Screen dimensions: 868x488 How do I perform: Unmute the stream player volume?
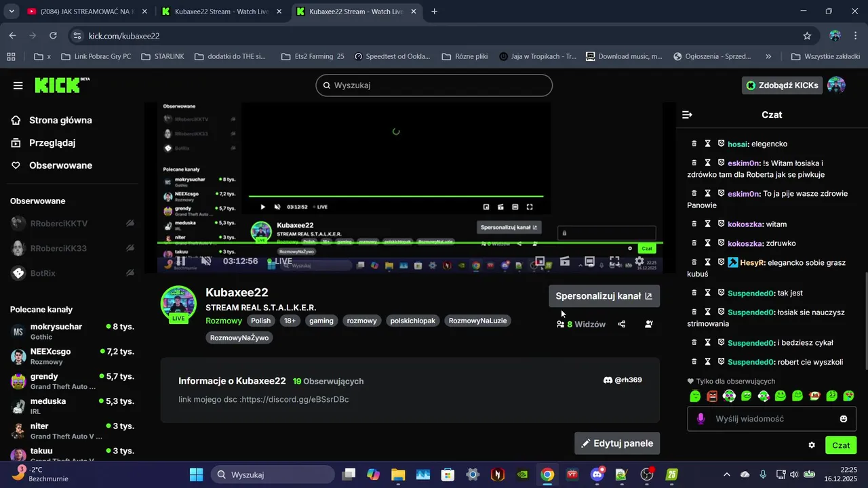[206, 261]
